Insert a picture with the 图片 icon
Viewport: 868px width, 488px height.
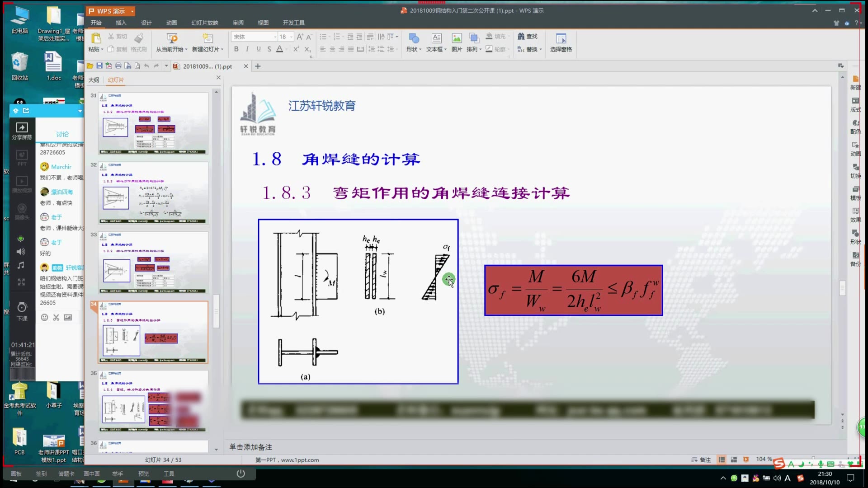[457, 38]
